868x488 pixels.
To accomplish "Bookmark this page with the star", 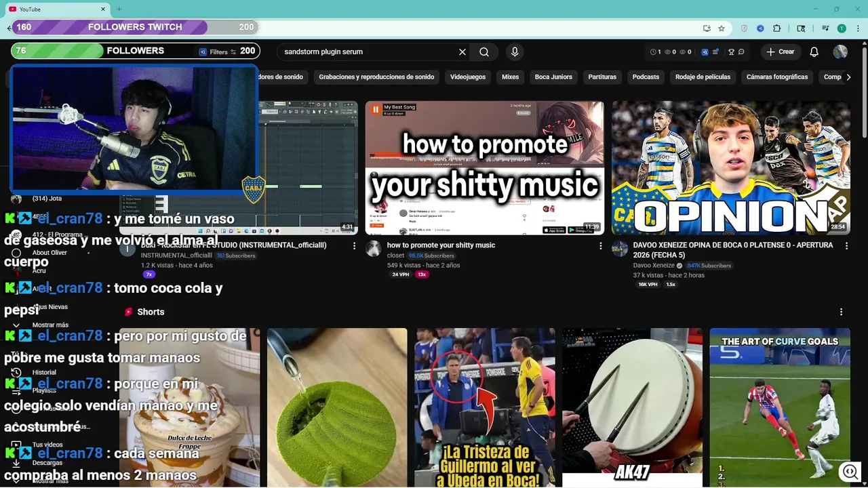I will click(722, 28).
